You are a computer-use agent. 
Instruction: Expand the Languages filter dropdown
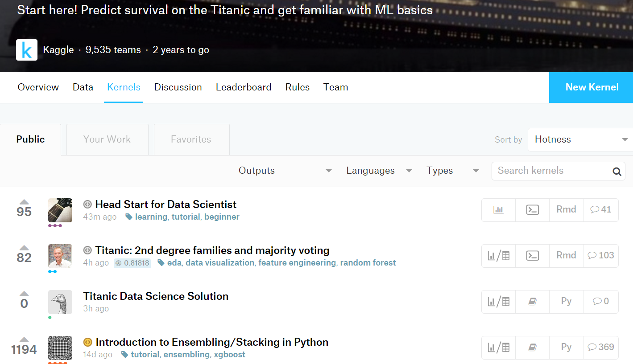pyautogui.click(x=379, y=171)
